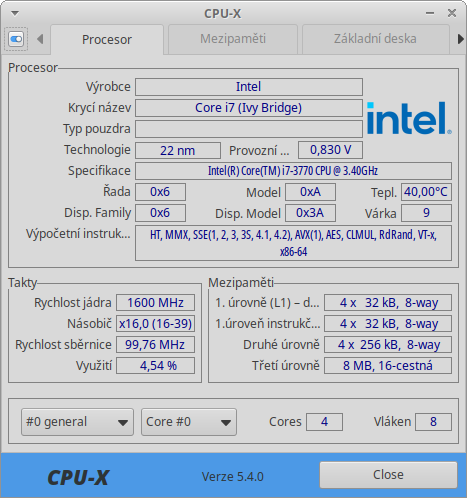This screenshot has width=467, height=498.
Task: Switch to the Mezipaměti tab
Action: point(233,39)
